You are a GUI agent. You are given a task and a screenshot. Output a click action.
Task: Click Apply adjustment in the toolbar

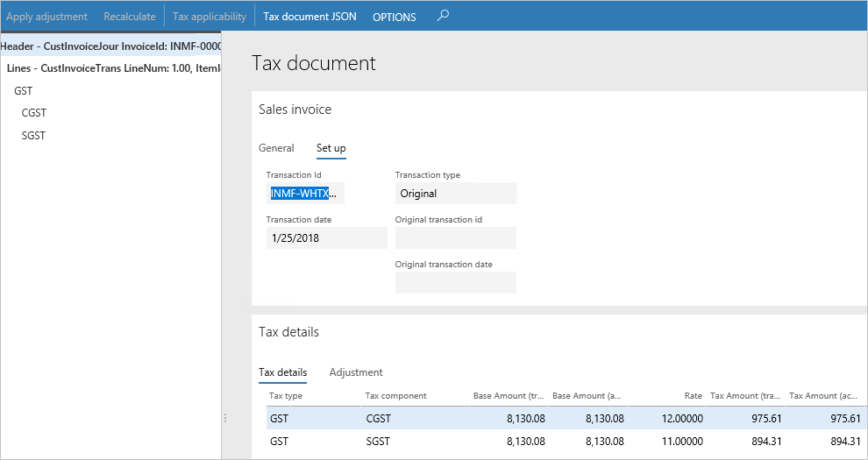[x=46, y=17]
